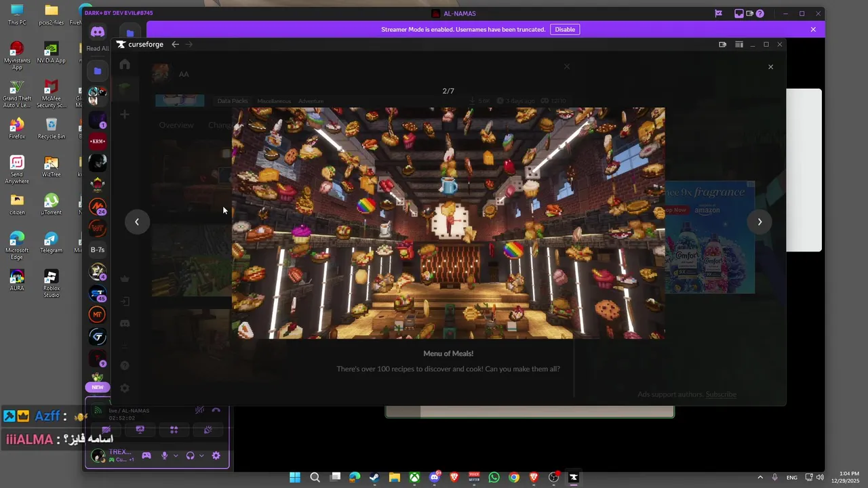Show hidden system tray icons chevron

[760, 477]
